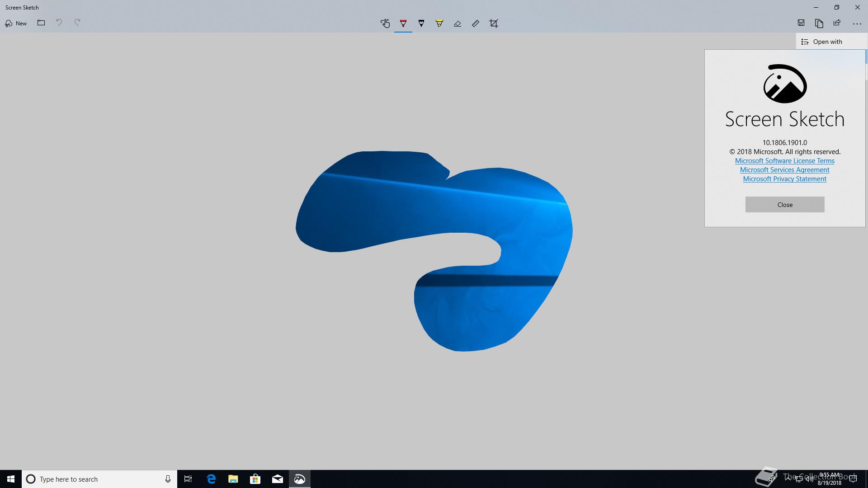Open Task View on the taskbar
Viewport: 868px width, 488px height.
[x=188, y=479]
